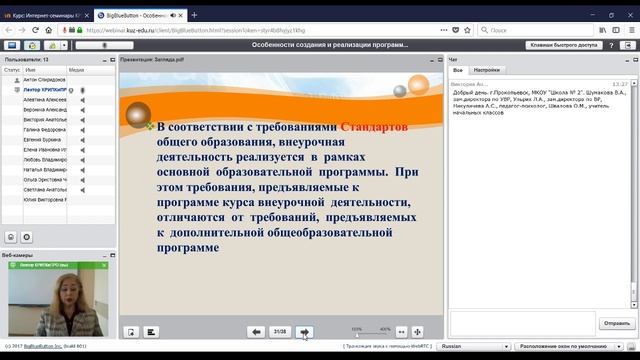The image size is (640, 360).
Task: Click in the Firefox Поиск search field
Action: click(536, 30)
